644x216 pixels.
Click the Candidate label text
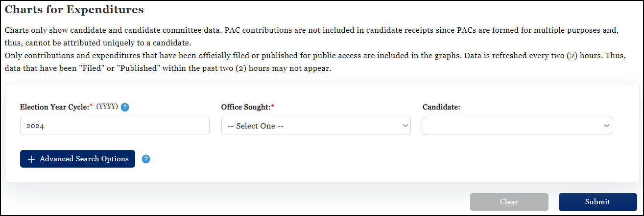tap(441, 107)
